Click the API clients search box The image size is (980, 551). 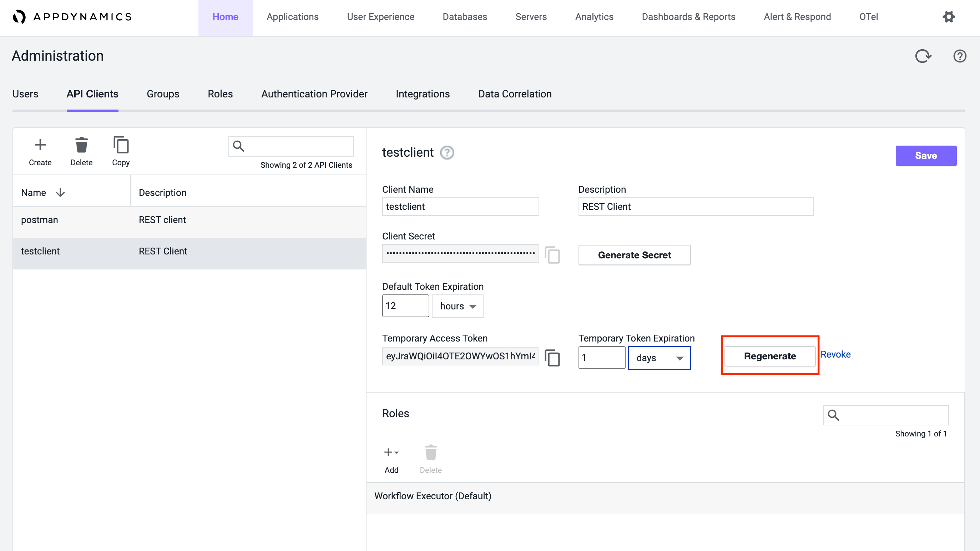tap(291, 146)
